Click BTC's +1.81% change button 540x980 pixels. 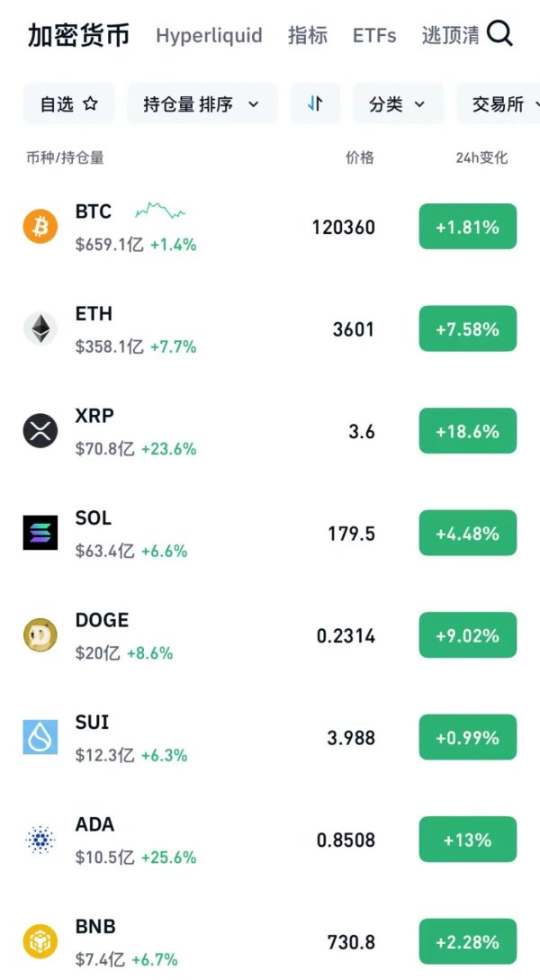467,227
